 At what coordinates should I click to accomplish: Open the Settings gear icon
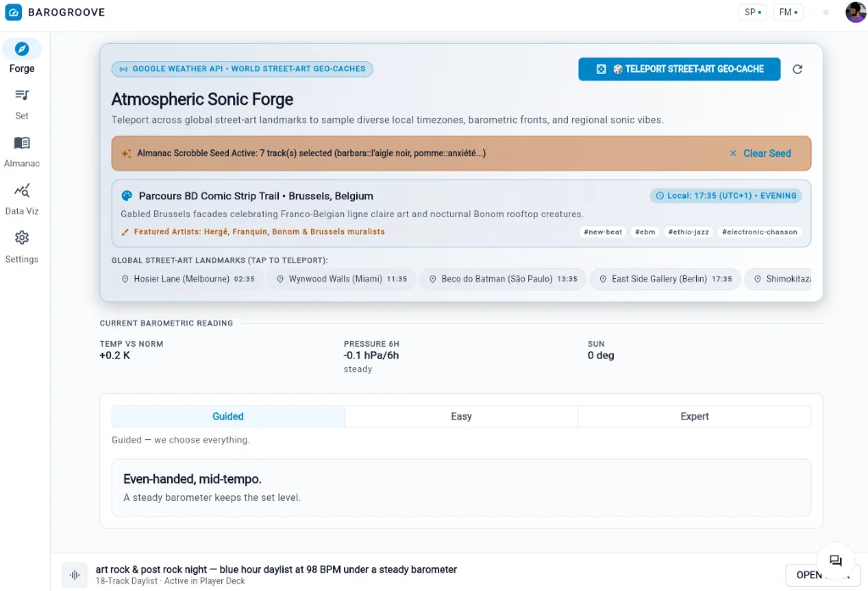[x=21, y=238]
